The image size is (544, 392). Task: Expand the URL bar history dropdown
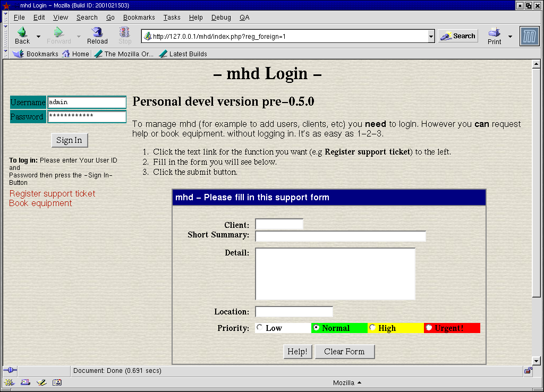click(x=431, y=37)
